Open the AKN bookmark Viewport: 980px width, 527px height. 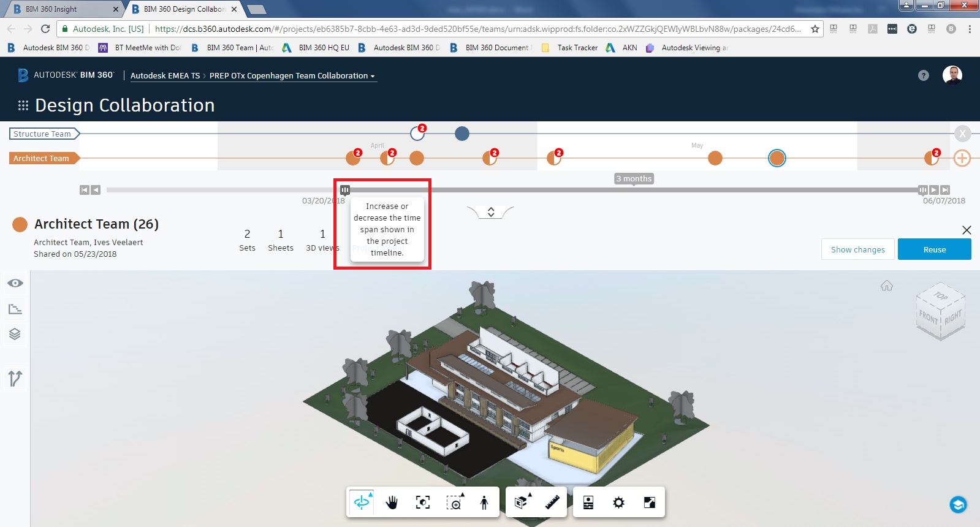pos(621,48)
